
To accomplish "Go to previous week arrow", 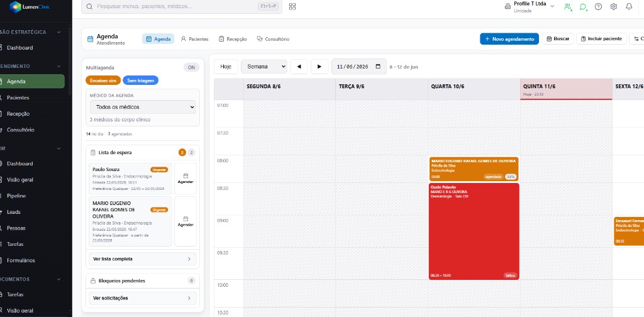I will [299, 67].
